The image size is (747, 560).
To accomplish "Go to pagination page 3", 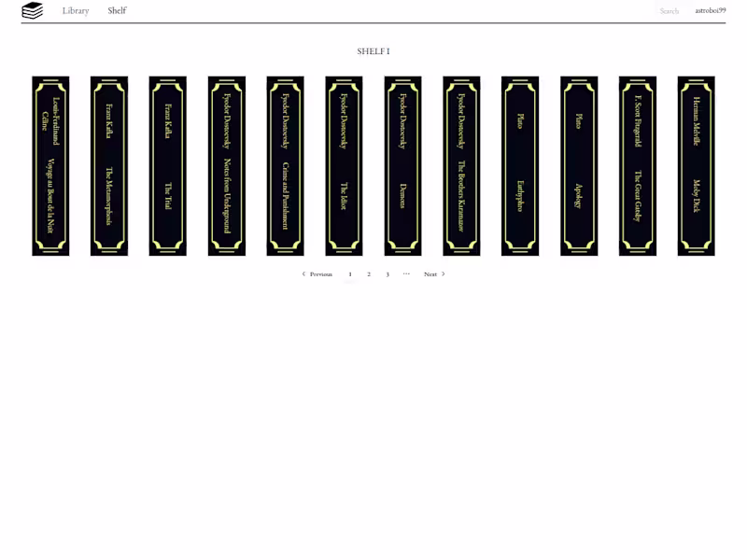I will tap(388, 274).
